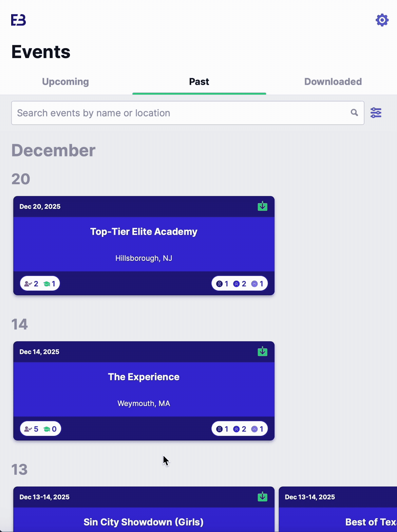This screenshot has width=397, height=532.
Task: Click the attendee count icon on The Experience card
Action: tap(28, 429)
